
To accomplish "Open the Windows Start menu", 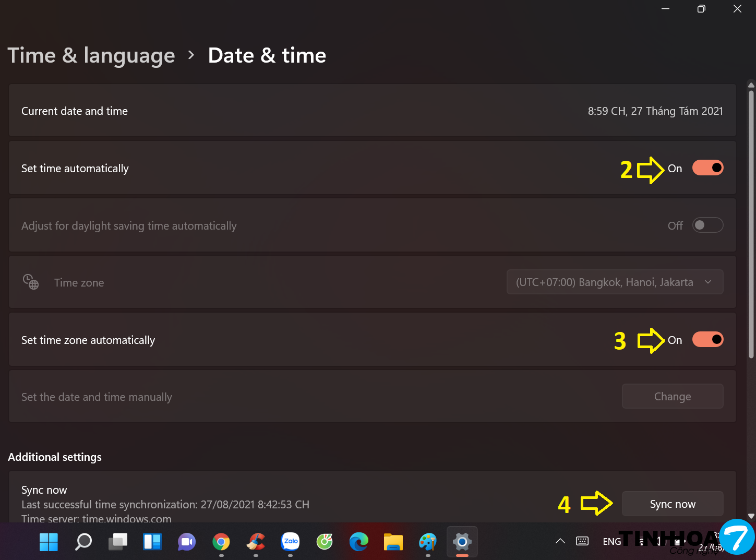I will pyautogui.click(x=49, y=542).
